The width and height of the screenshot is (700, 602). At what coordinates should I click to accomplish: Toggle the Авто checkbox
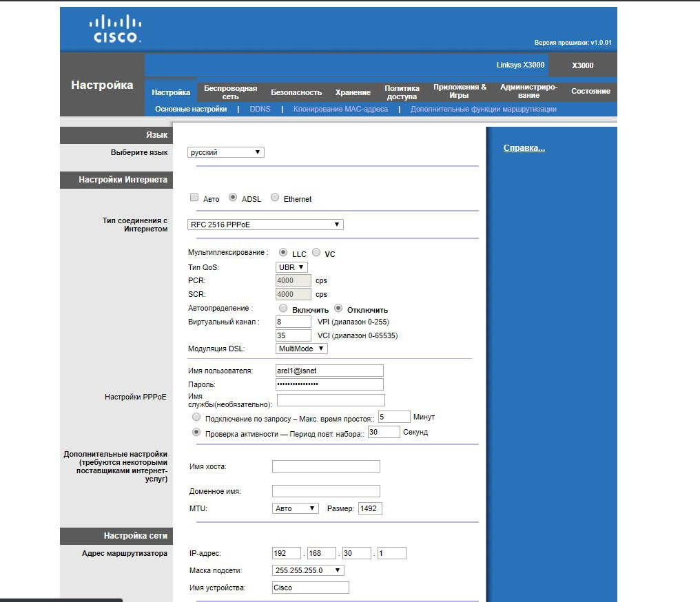(x=194, y=197)
